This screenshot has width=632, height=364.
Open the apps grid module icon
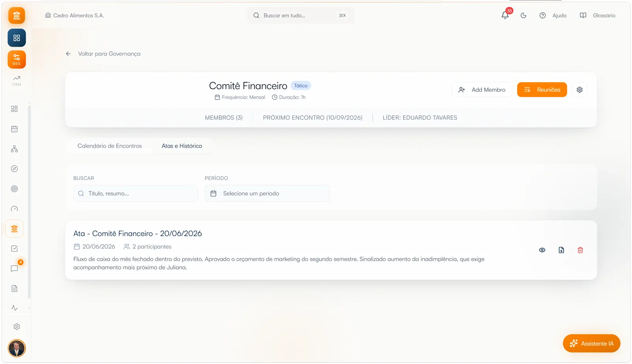point(17,38)
